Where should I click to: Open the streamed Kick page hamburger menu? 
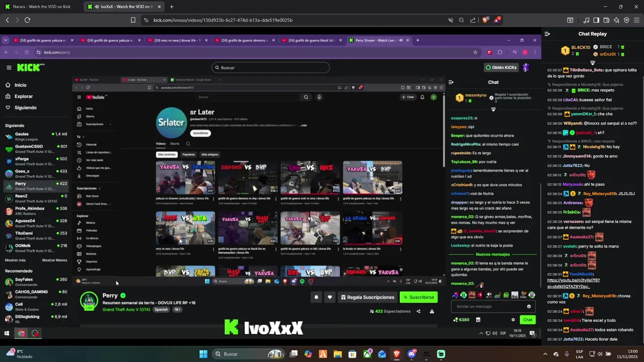pos(9,67)
